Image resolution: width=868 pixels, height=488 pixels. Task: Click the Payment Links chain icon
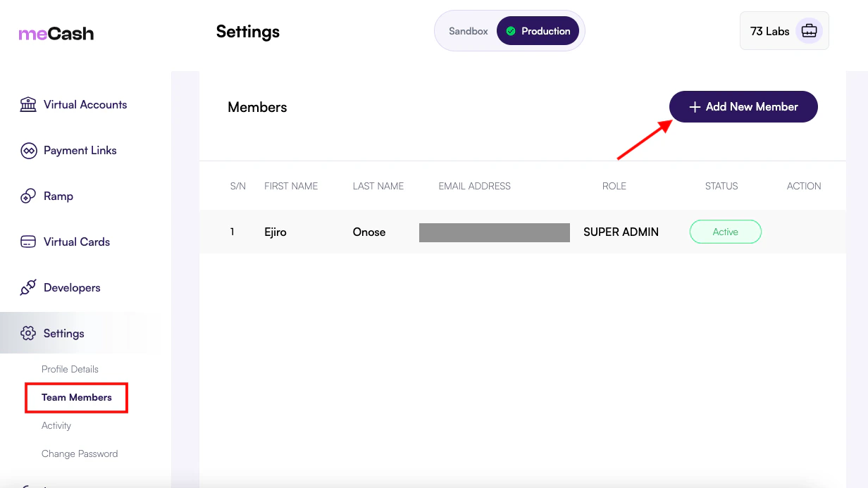point(27,150)
